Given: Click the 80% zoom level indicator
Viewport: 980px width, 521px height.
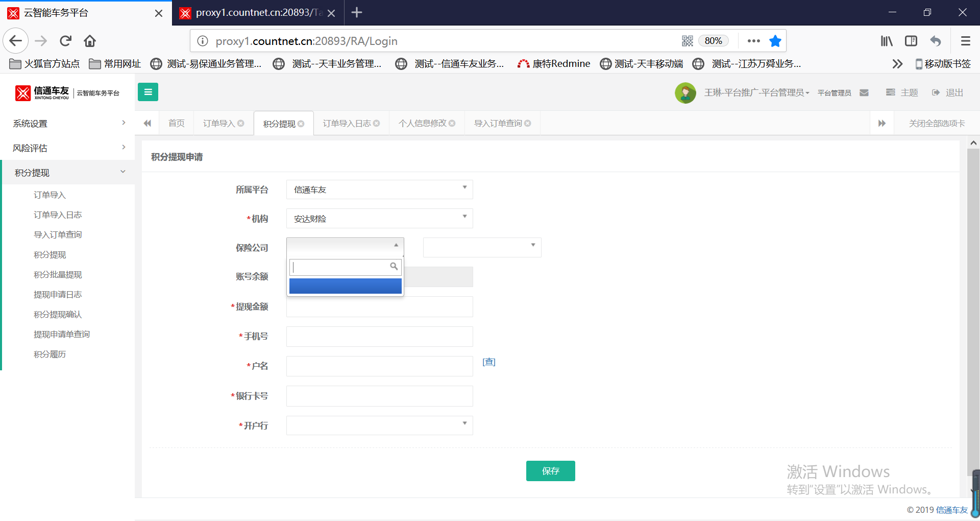Looking at the screenshot, I should click(713, 41).
